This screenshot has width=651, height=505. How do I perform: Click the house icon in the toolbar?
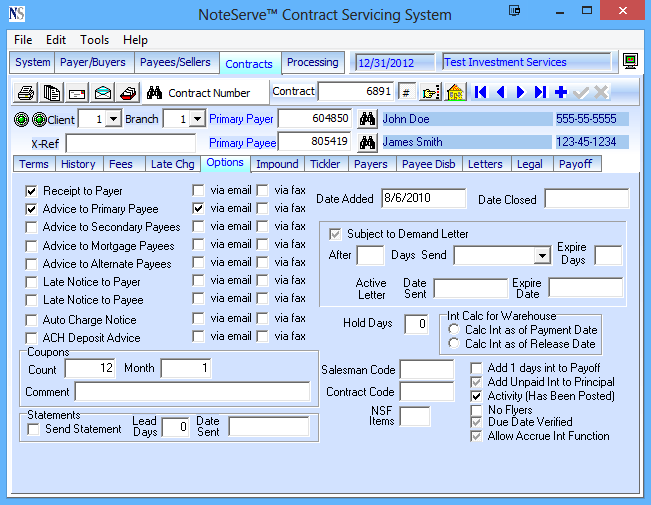(455, 92)
